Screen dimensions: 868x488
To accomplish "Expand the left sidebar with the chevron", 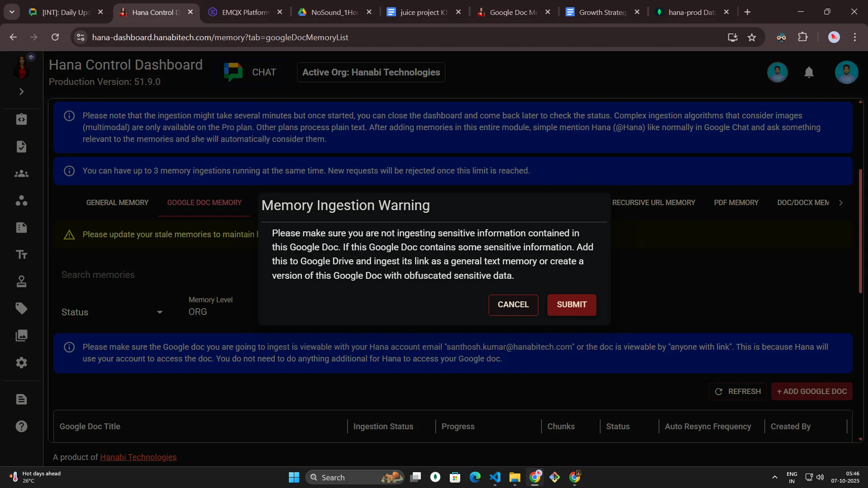I will pyautogui.click(x=21, y=92).
